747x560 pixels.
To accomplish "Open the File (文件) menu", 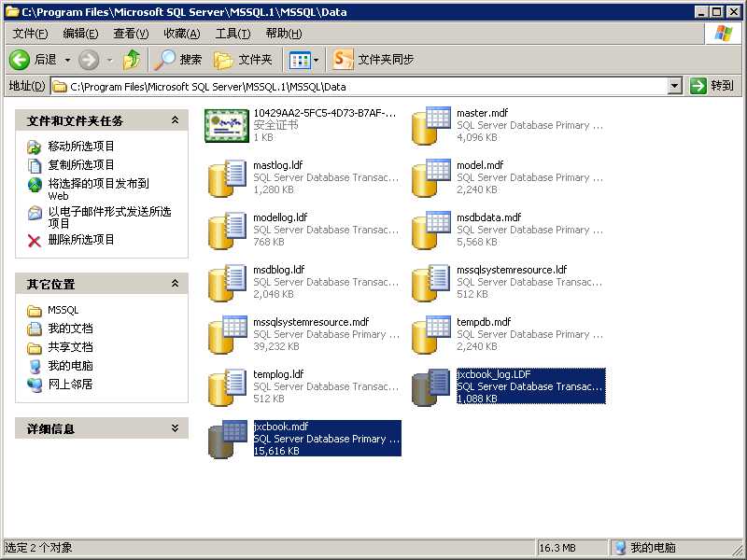I will pyautogui.click(x=30, y=34).
